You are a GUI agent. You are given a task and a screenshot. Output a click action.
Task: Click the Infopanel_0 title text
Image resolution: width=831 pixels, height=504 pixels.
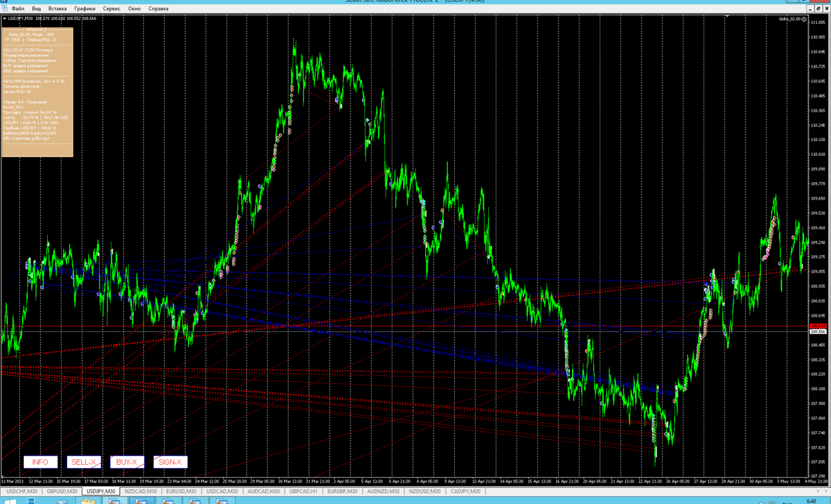tap(37, 30)
